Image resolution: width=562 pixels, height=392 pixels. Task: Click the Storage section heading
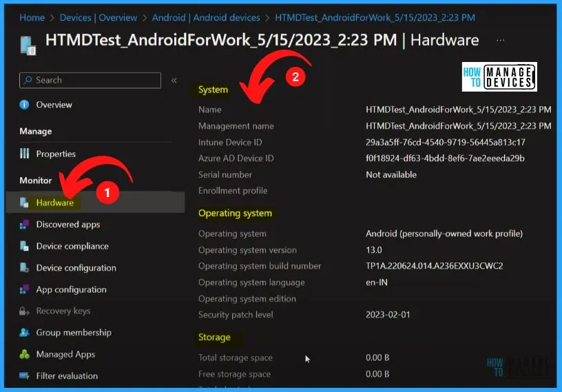point(214,337)
